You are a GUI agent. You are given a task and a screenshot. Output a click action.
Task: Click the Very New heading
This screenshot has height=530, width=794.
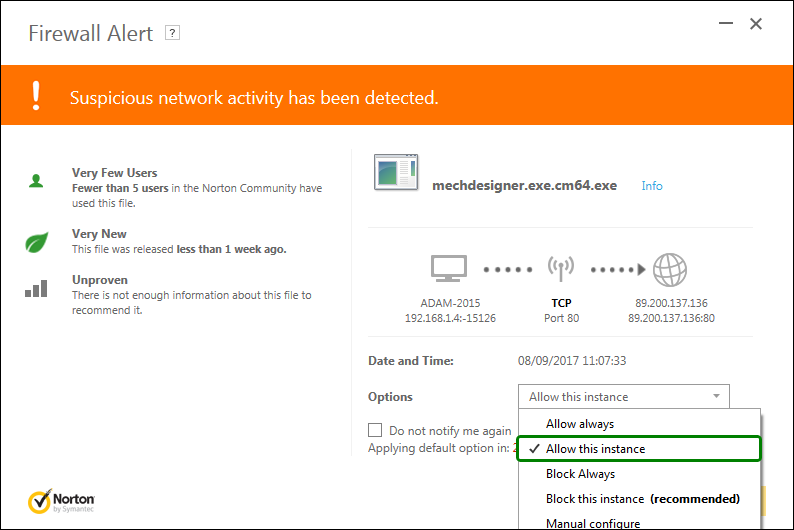[x=99, y=234]
